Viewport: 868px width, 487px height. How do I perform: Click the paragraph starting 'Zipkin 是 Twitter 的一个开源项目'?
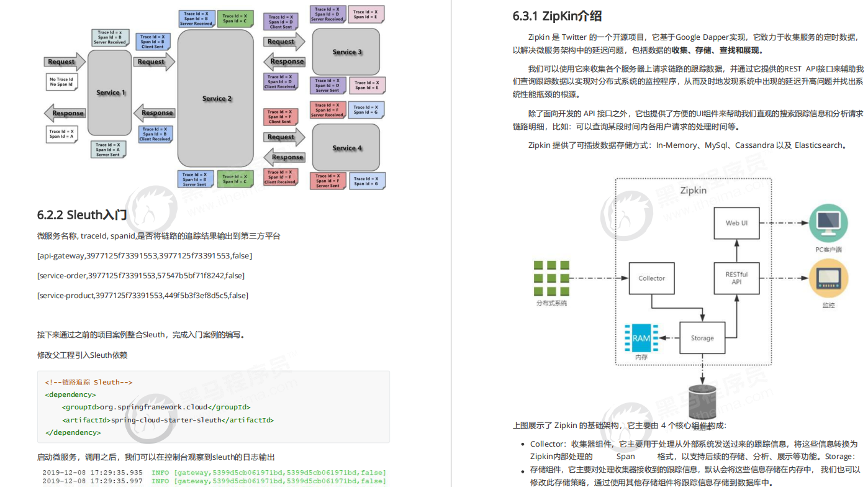point(687,43)
